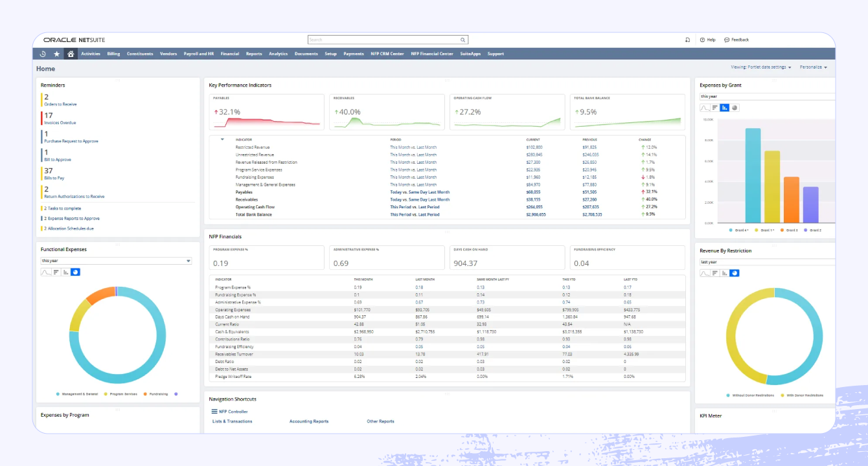The width and height of the screenshot is (868, 466).
Task: Click the Payables 32.1% KPI tile
Action: coord(267,112)
